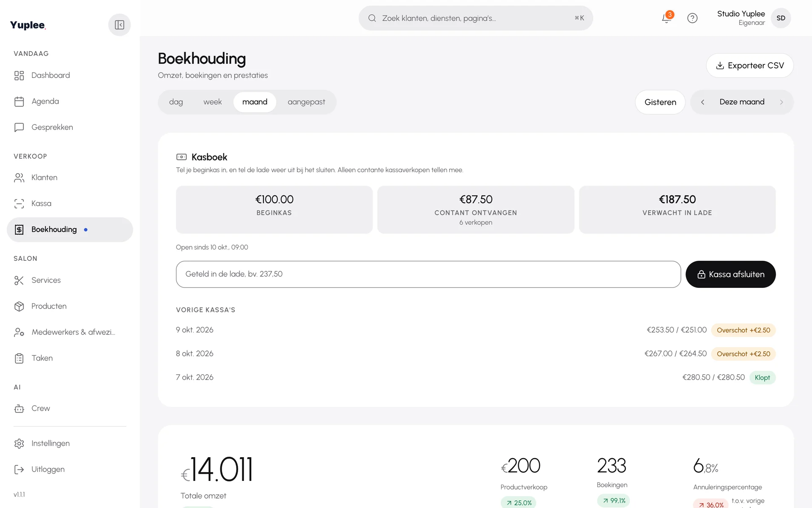Click the Instellingen gear icon
Viewport: 812px width, 508px height.
coord(19,443)
